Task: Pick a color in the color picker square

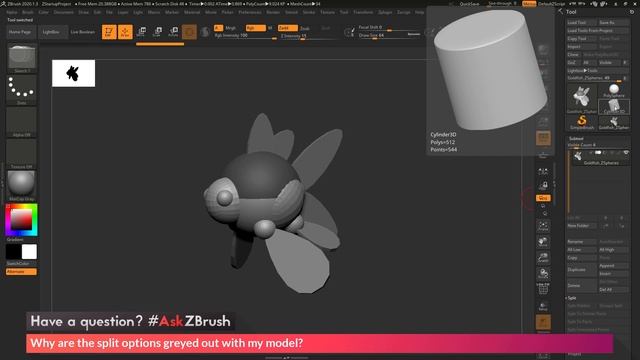Action: tap(21, 219)
